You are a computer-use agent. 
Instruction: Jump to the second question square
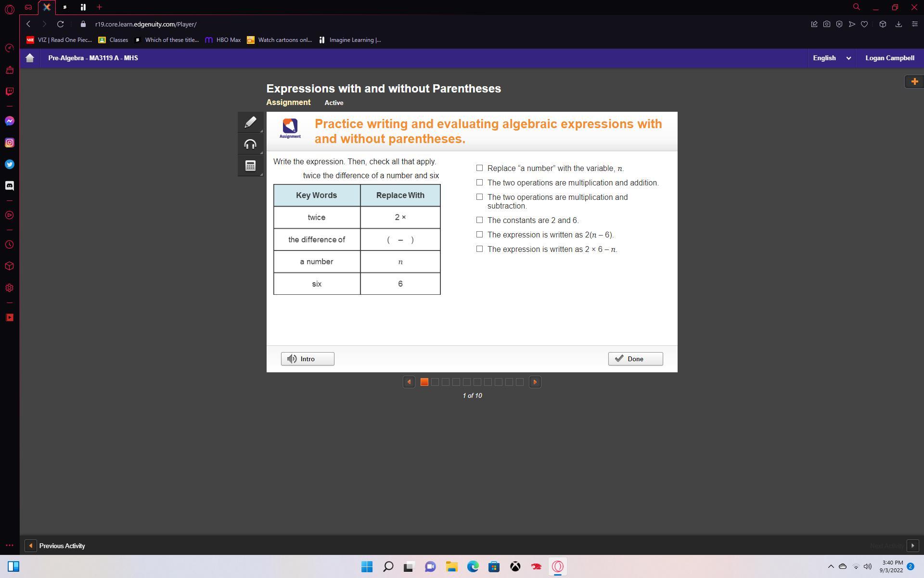point(435,382)
